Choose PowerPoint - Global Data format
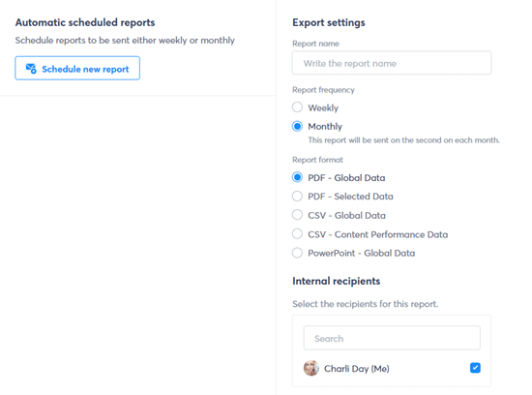The width and height of the screenshot is (532, 395). click(297, 253)
